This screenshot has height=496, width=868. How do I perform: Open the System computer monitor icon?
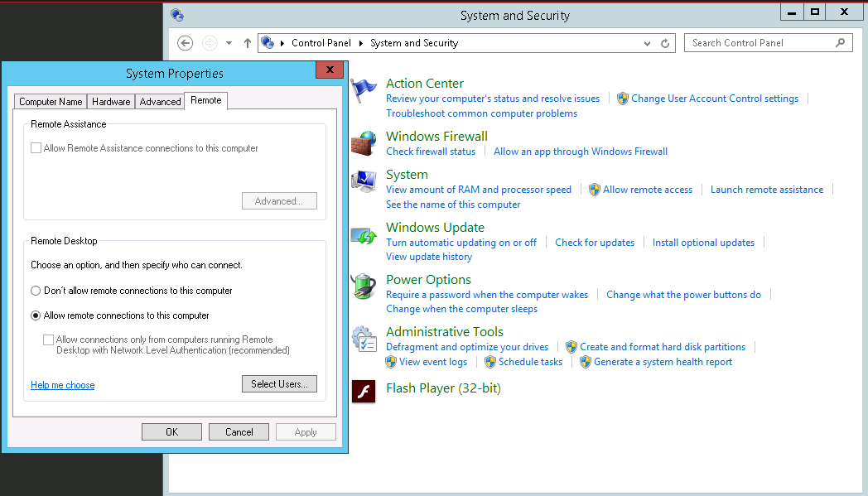(363, 182)
